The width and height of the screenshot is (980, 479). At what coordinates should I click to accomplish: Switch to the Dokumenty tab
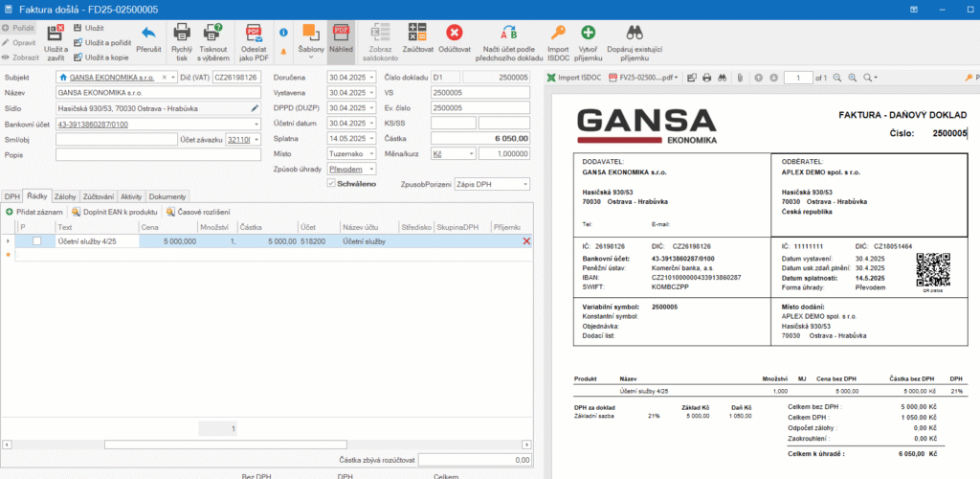coord(167,195)
